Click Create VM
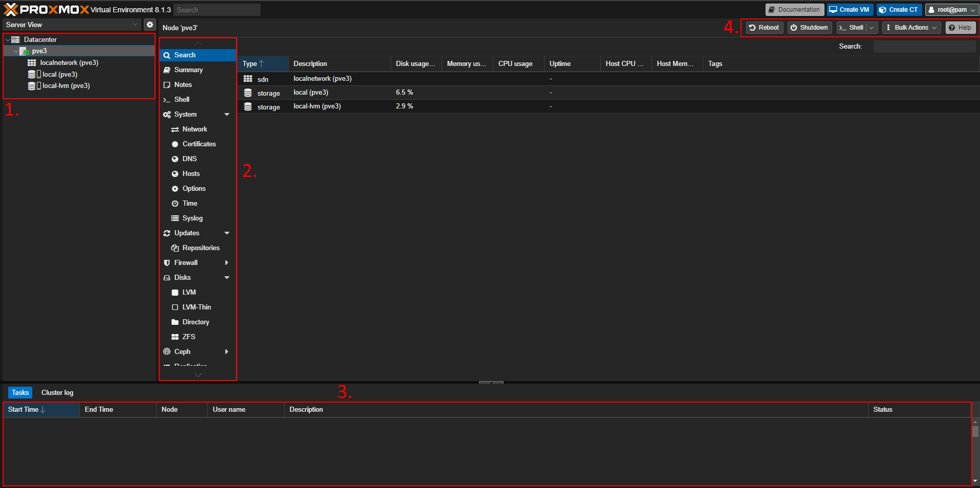The width and height of the screenshot is (980, 488). pyautogui.click(x=850, y=10)
